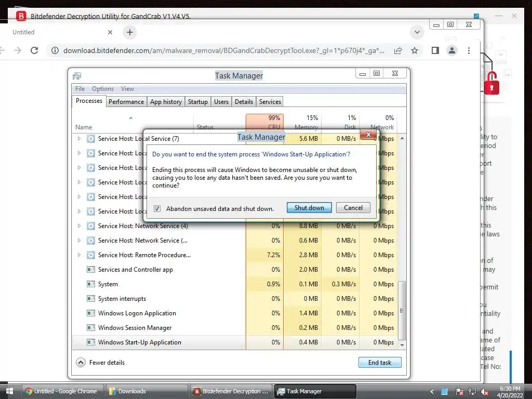Image resolution: width=532 pixels, height=399 pixels.
Task: Sort processes by the 99% CPU column
Action: [x=264, y=123]
